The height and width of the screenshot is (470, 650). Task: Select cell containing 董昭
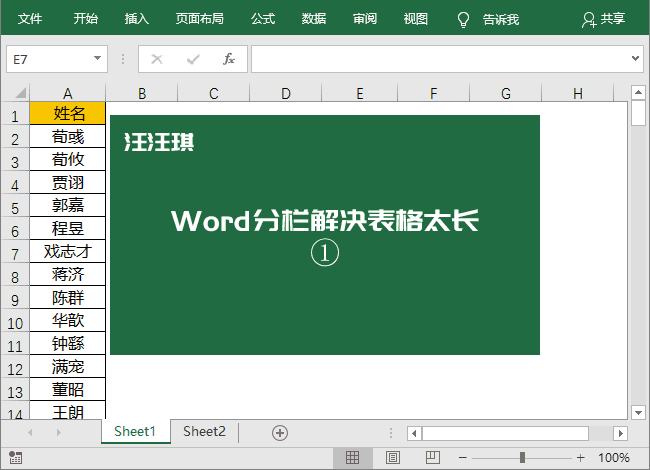click(x=68, y=390)
